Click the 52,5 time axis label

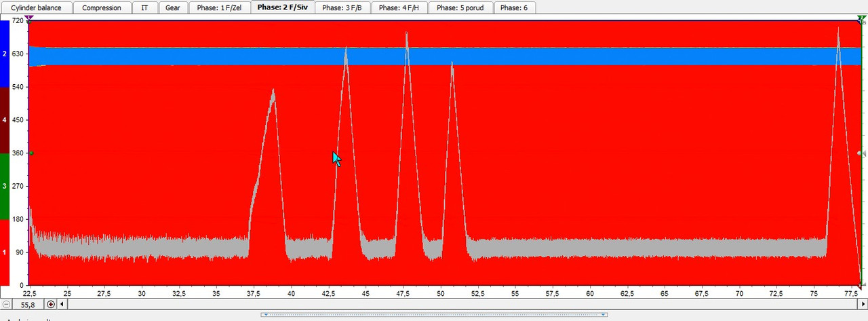(x=478, y=293)
